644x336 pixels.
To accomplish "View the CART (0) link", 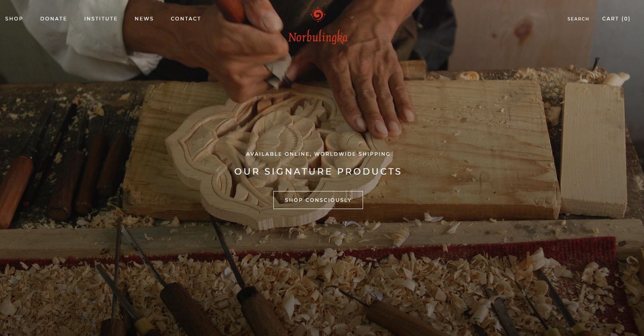I will click(616, 19).
